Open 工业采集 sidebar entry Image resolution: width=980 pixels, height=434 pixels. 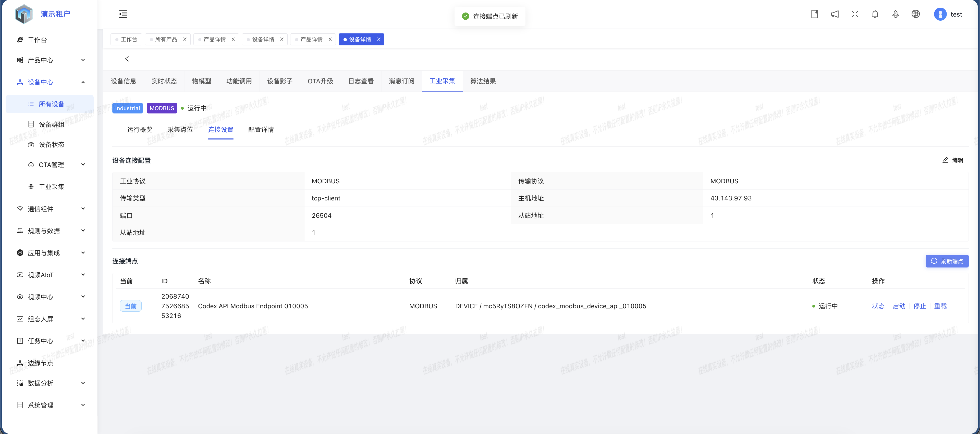(51, 187)
